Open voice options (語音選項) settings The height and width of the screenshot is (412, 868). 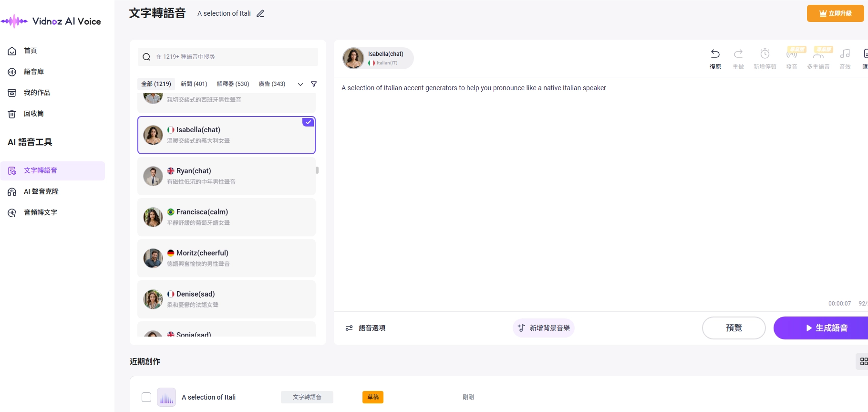click(365, 328)
